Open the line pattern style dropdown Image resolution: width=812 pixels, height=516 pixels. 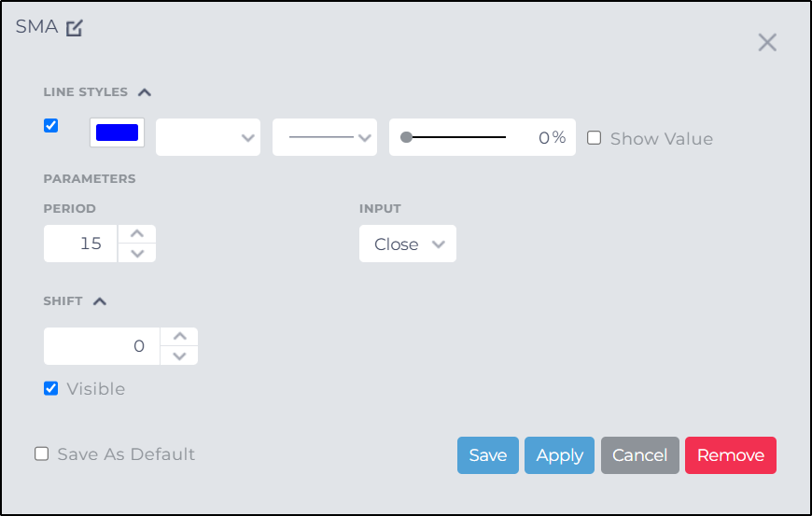[x=325, y=137]
